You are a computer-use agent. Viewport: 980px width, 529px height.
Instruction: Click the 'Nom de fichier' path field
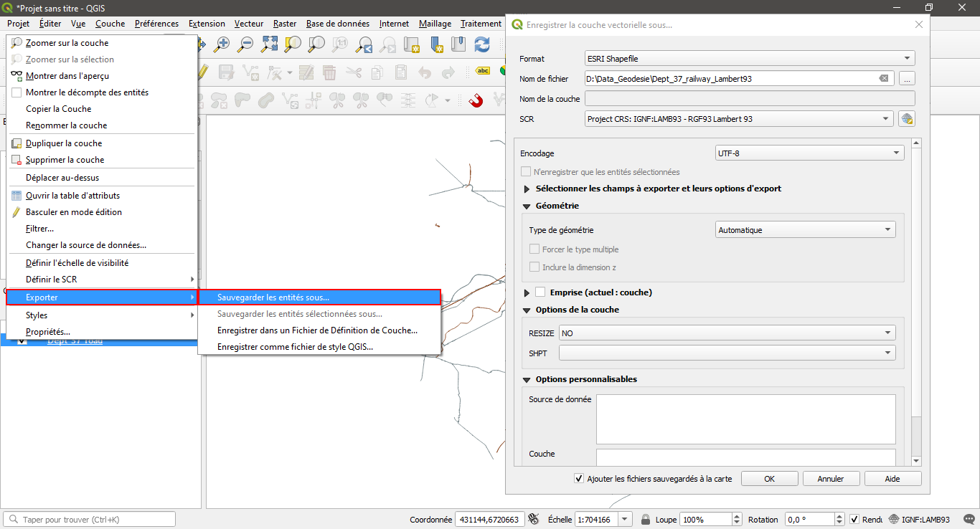pyautogui.click(x=739, y=79)
